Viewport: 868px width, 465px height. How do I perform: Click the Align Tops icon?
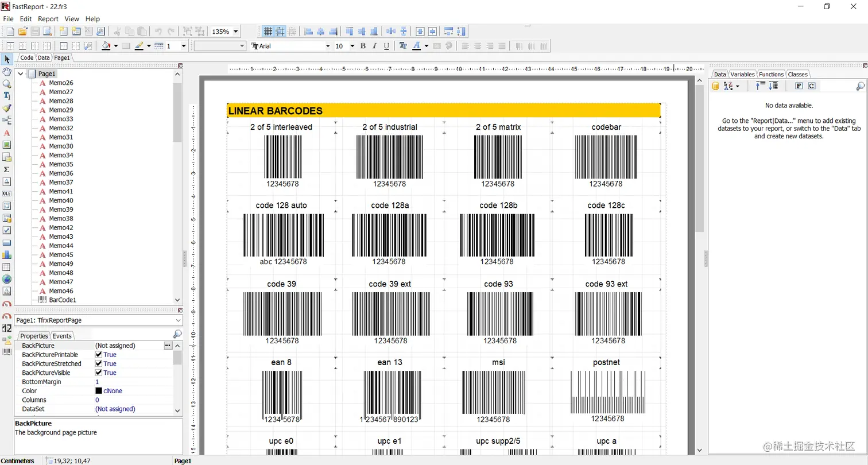(x=350, y=32)
